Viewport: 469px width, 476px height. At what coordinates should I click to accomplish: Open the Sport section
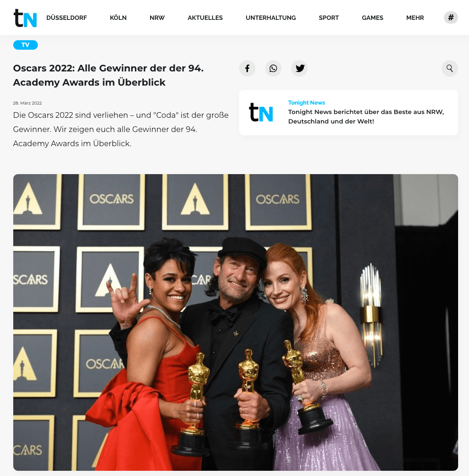[x=328, y=18]
